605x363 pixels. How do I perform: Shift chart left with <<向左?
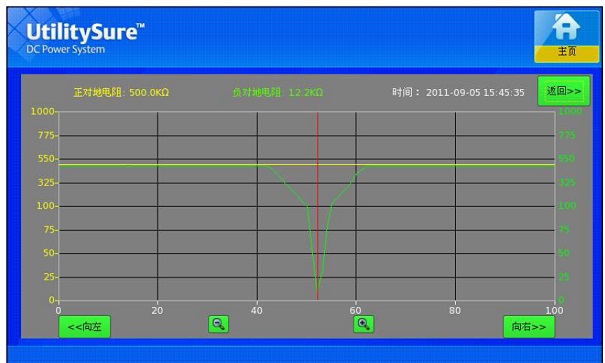click(x=84, y=327)
